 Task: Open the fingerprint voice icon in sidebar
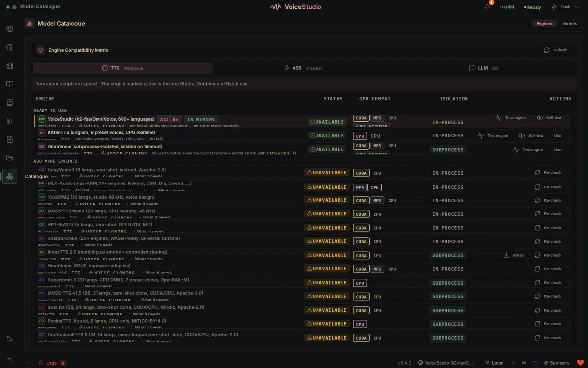10,48
